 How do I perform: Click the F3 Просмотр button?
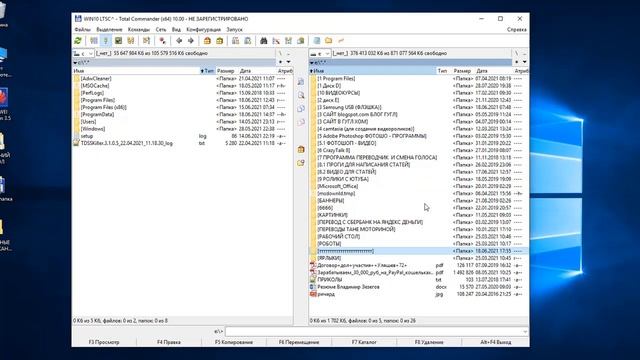[x=104, y=342]
